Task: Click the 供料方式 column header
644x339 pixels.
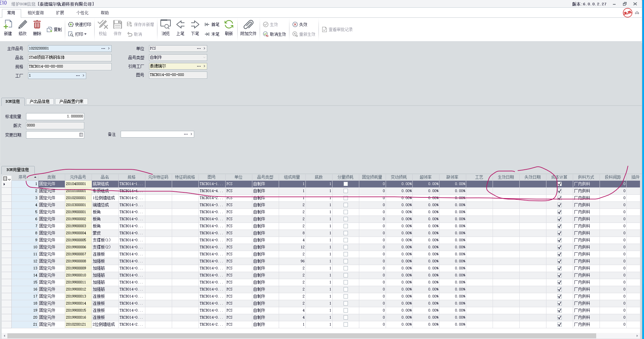Action: [586, 177]
